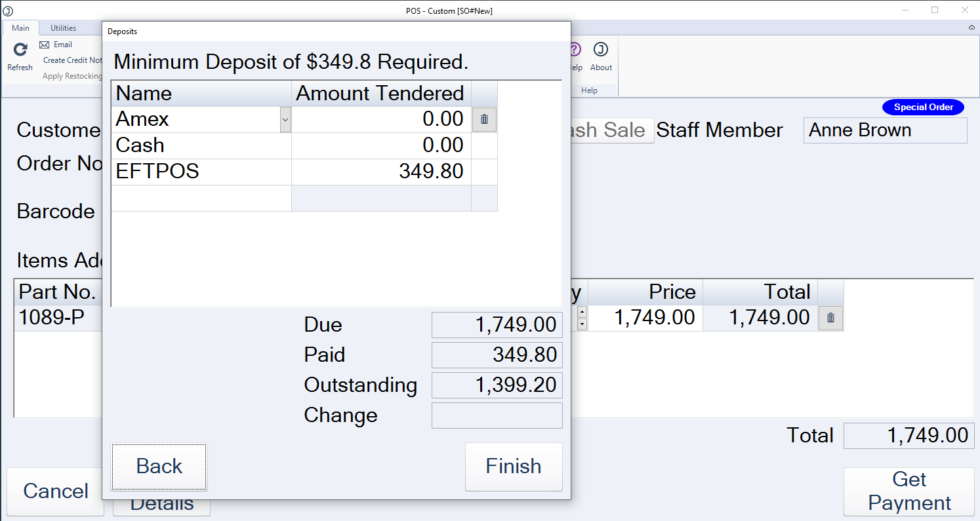Click the EFTPOS amount tendered cell

click(381, 172)
